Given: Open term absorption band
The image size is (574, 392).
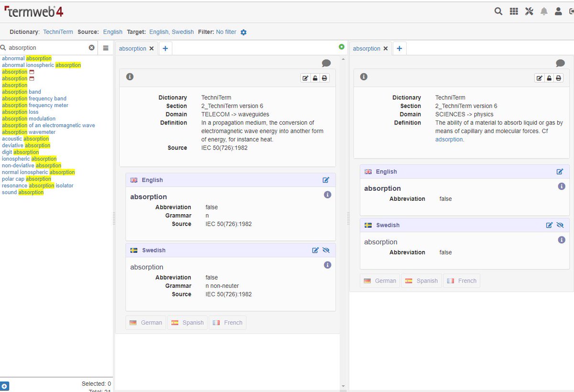Looking at the screenshot, I should click(22, 92).
